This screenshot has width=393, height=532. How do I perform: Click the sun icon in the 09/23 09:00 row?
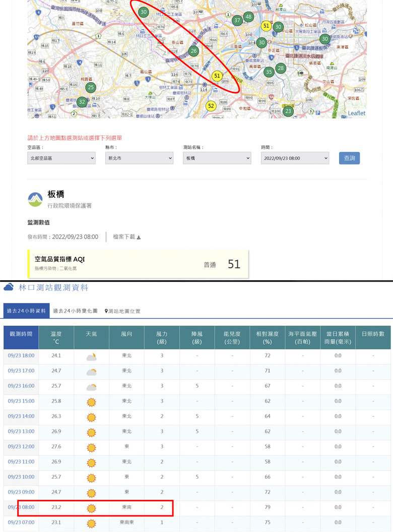(91, 493)
